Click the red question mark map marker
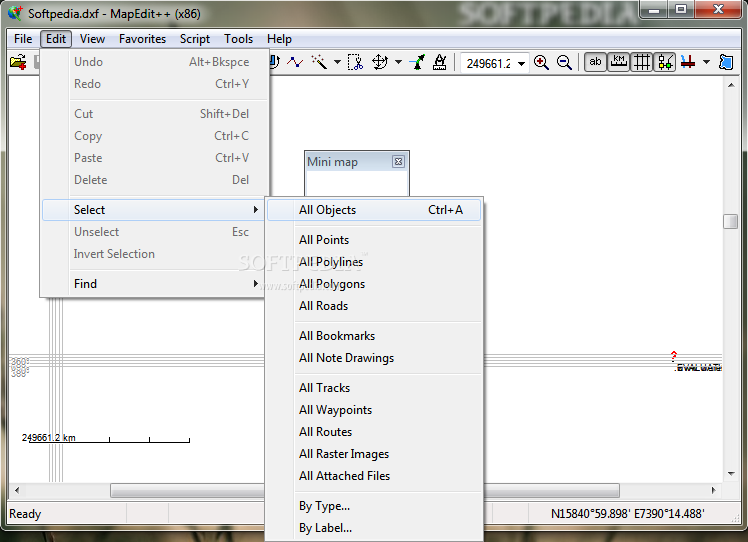This screenshot has width=748, height=542. 674,356
